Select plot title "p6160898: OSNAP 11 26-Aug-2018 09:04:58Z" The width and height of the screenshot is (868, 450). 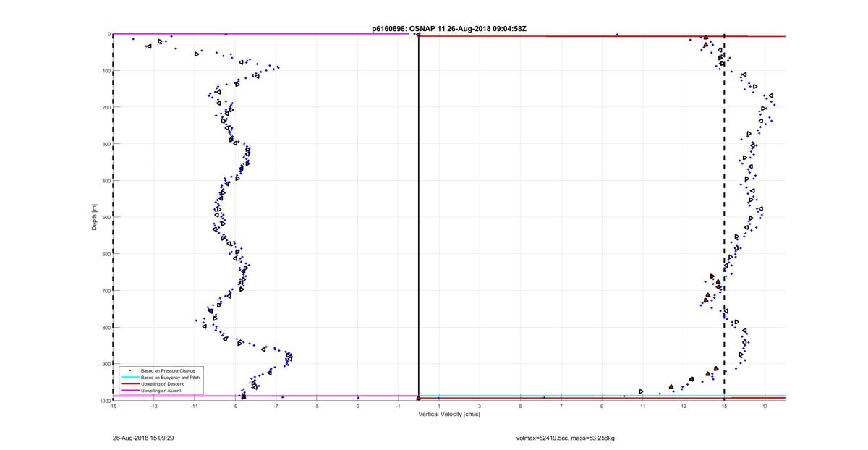pos(449,29)
